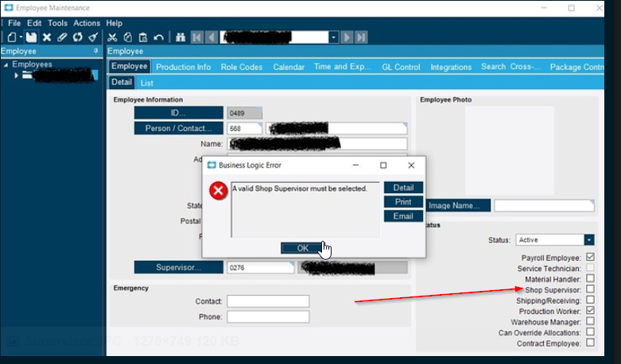Click the Person / Contact... button

(178, 128)
